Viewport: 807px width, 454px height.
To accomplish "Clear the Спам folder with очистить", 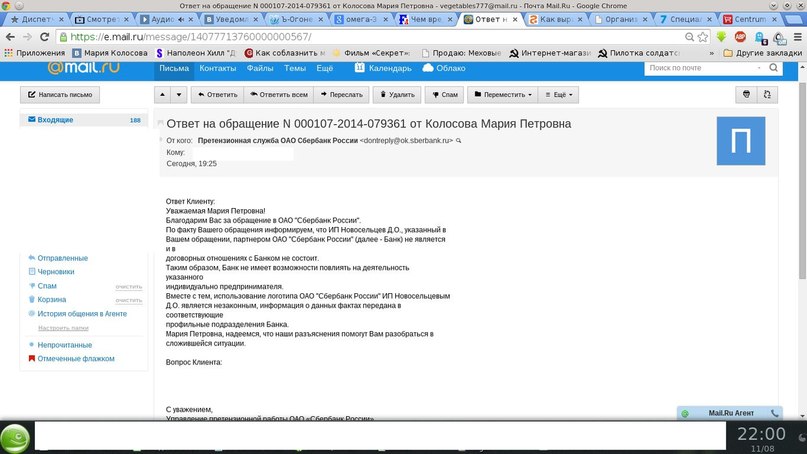I will click(x=129, y=287).
